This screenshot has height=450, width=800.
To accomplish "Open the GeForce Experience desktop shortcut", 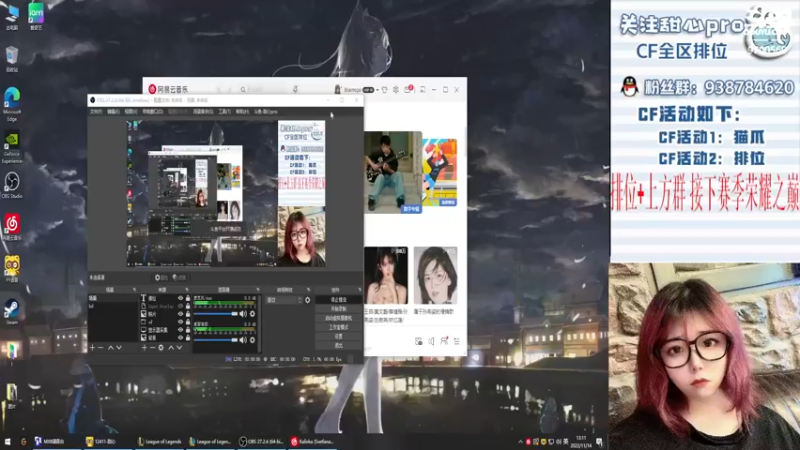I will (12, 148).
